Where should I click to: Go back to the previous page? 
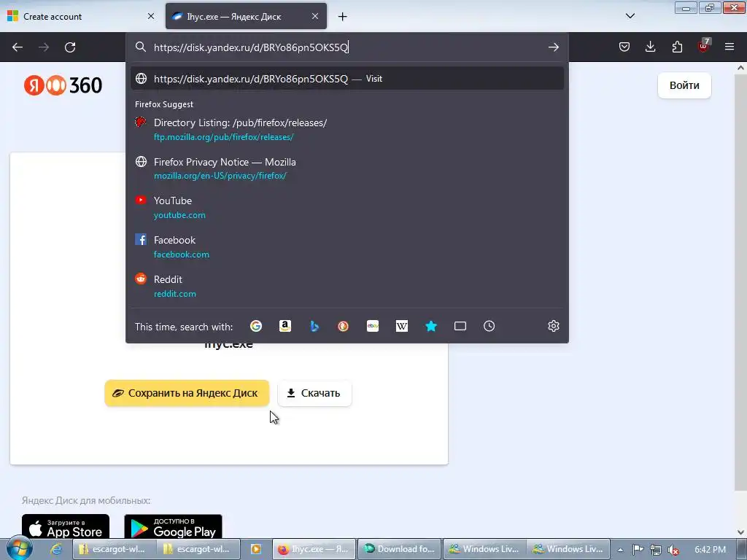18,47
